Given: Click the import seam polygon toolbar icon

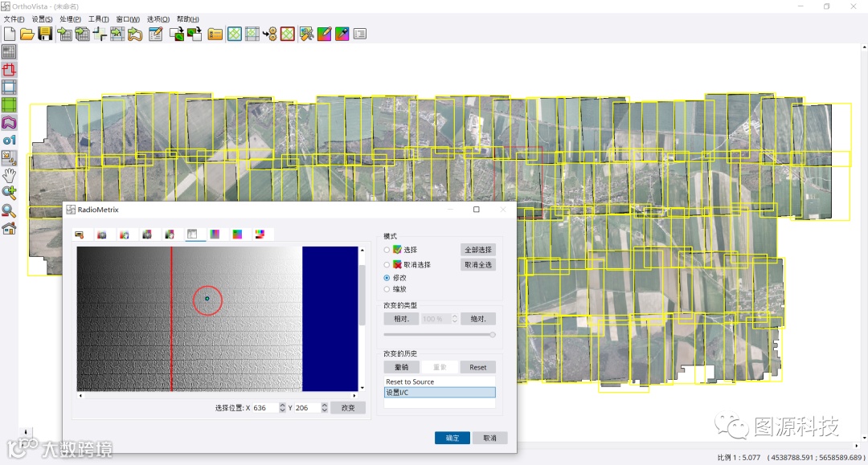Looking at the screenshot, I should click(x=135, y=35).
